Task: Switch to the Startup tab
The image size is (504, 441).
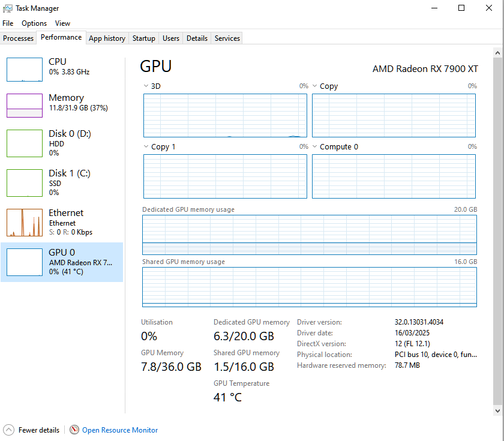Action: coord(143,38)
